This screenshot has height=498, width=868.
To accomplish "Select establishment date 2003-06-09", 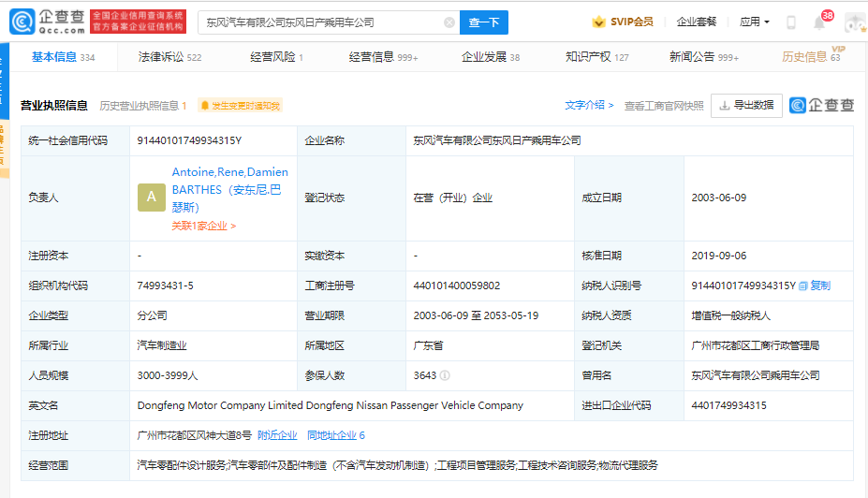I will [x=718, y=198].
